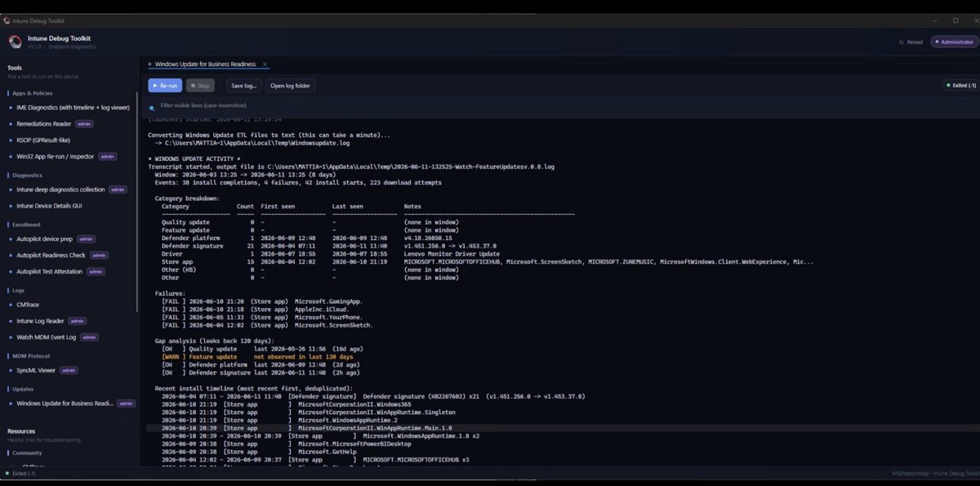Image resolution: width=980 pixels, height=486 pixels.
Task: Click the Lenovo Monitor Driver Update note
Action: (x=452, y=253)
